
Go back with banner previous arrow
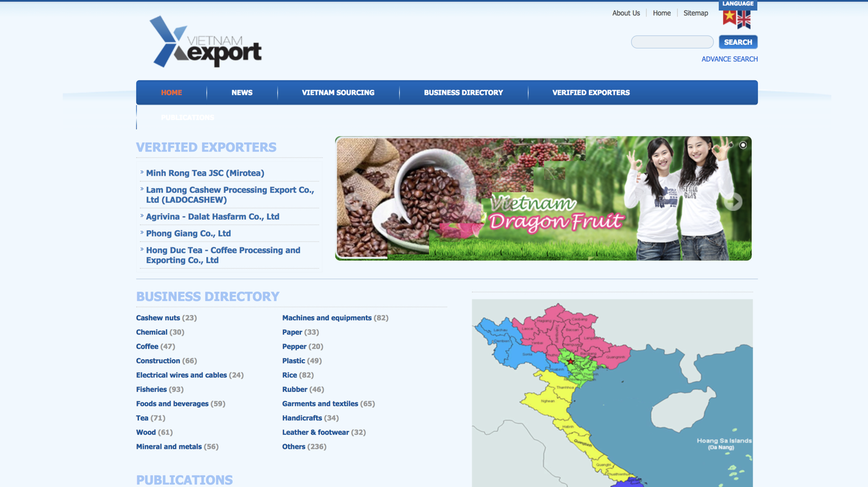click(354, 202)
